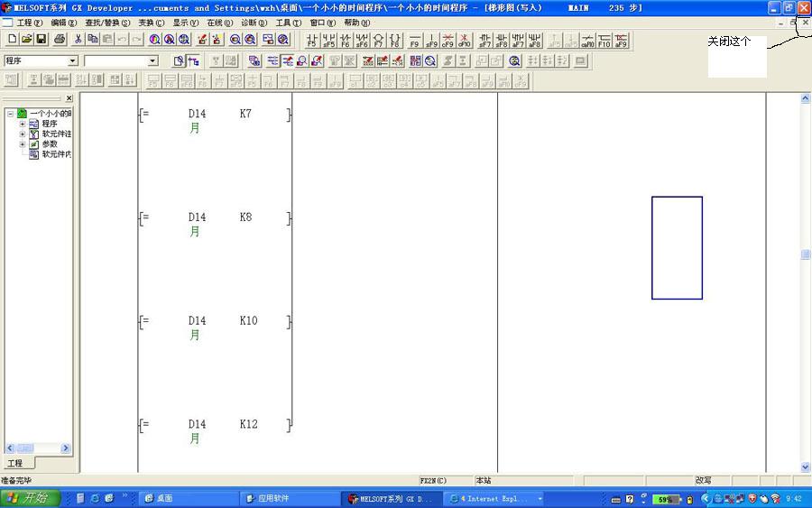
Task: Click the vertical scrollbar down arrow
Action: pyautogui.click(x=806, y=467)
